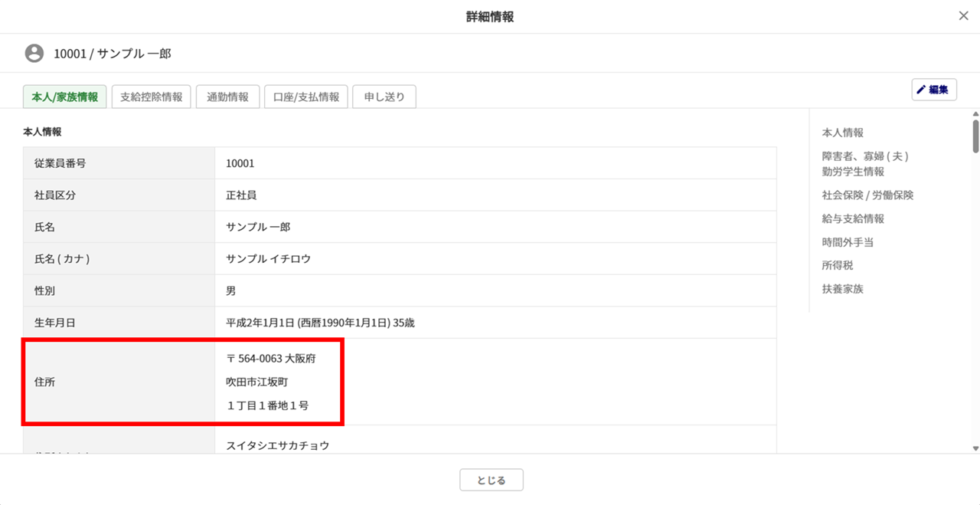Select the 本人/家族情報 tab
The image size is (980, 505).
point(65,97)
